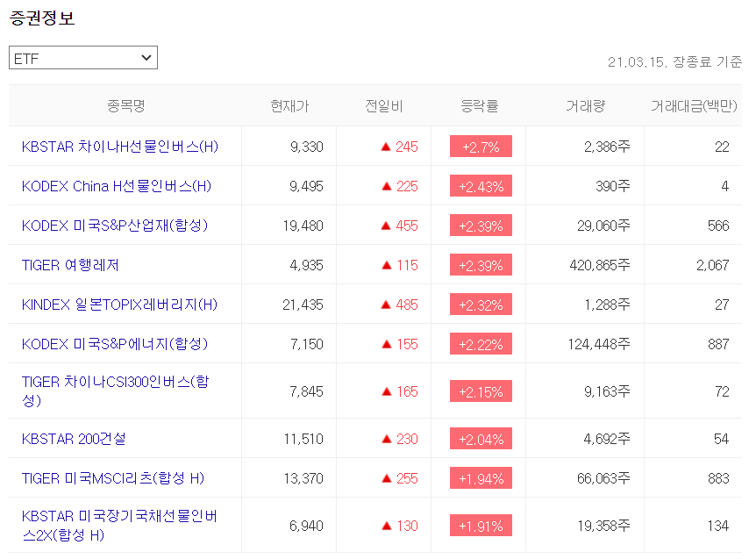
Task: Click the up arrow beside 130
Action: 387,527
